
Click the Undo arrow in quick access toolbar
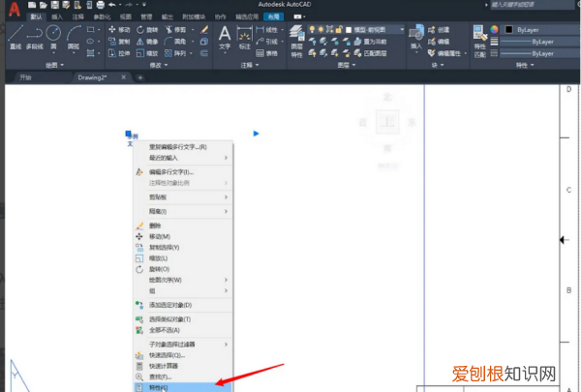tap(112, 5)
